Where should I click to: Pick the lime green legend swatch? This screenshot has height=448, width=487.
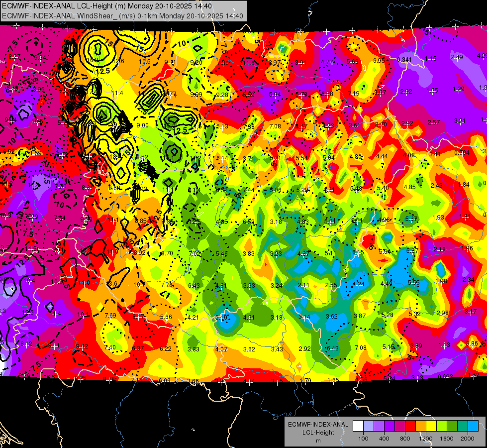[442, 426]
